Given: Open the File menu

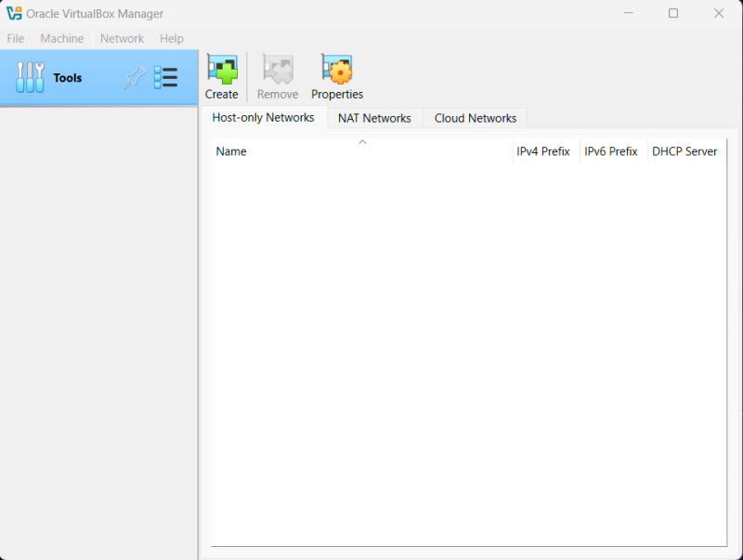Looking at the screenshot, I should 16,38.
